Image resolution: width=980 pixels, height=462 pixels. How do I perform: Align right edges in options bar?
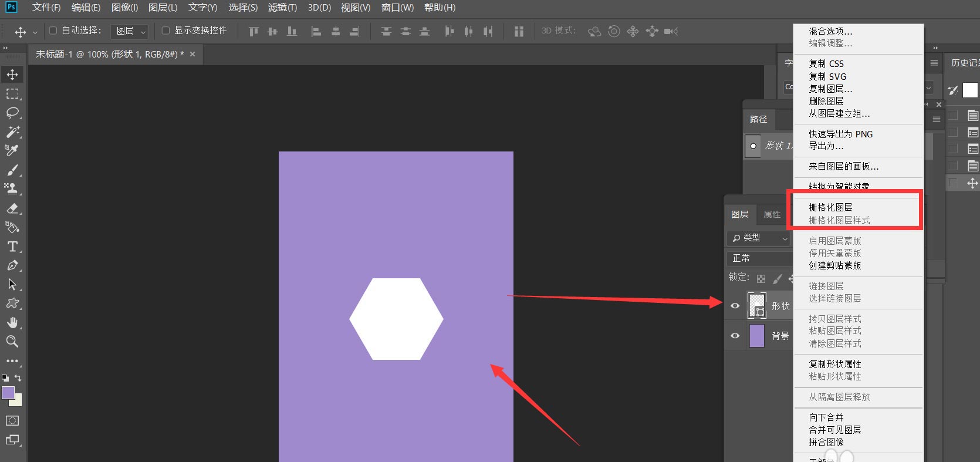tap(354, 32)
